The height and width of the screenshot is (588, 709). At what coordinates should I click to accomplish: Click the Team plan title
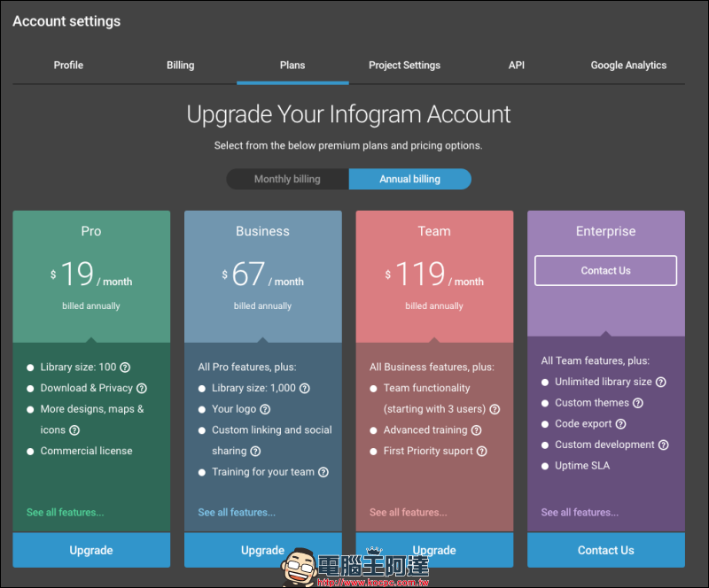click(434, 231)
